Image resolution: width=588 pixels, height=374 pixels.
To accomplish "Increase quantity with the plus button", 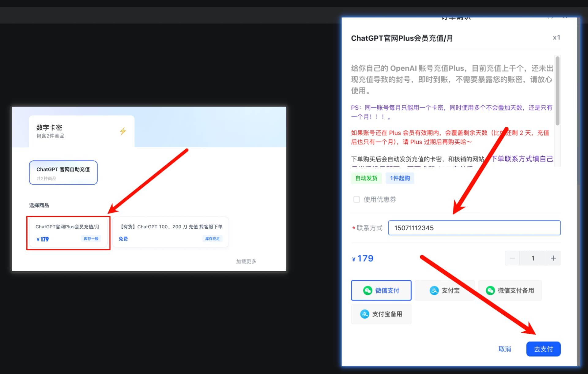I will [553, 258].
